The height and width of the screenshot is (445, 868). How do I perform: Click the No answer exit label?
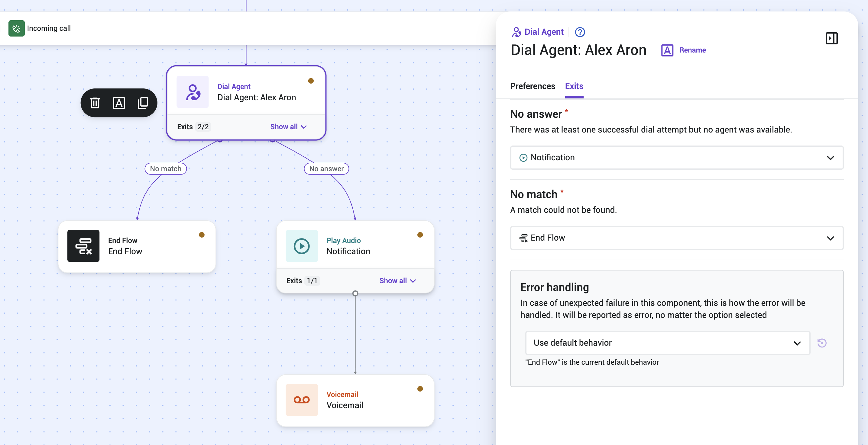click(326, 169)
